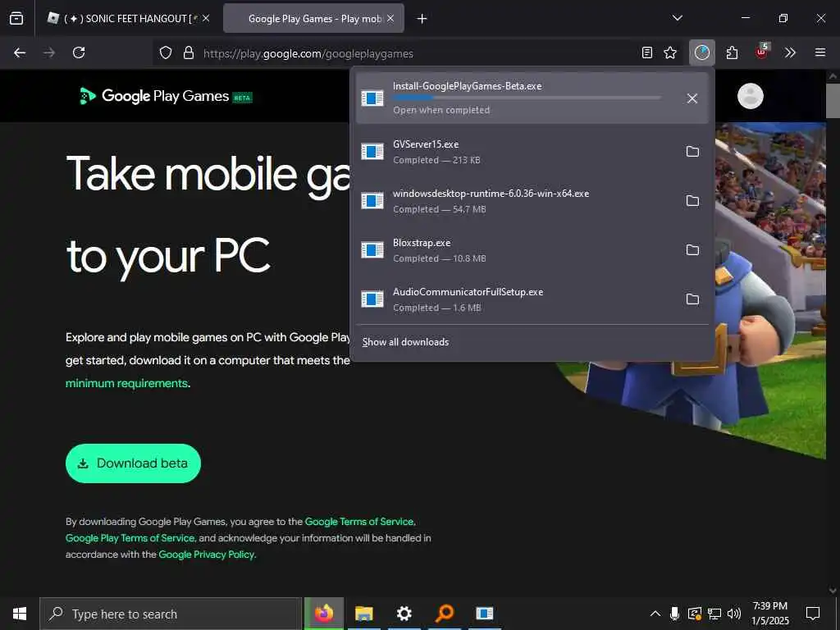Click the Google Play Games logo
The image size is (840, 630).
click(x=166, y=97)
